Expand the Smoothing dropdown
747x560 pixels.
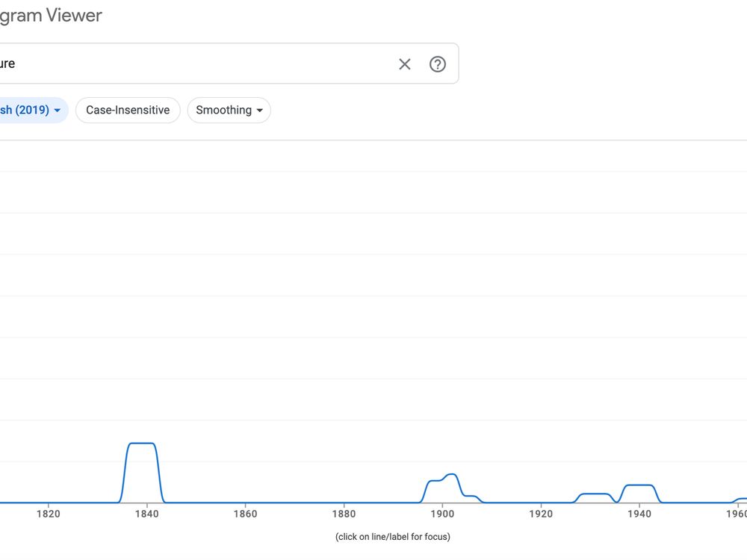coord(229,111)
